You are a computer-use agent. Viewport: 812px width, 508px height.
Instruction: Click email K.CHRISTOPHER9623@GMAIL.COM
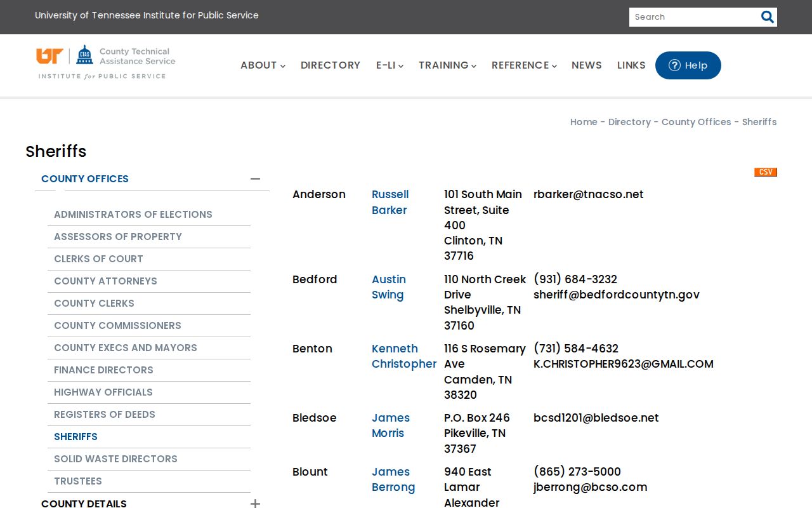(x=624, y=364)
